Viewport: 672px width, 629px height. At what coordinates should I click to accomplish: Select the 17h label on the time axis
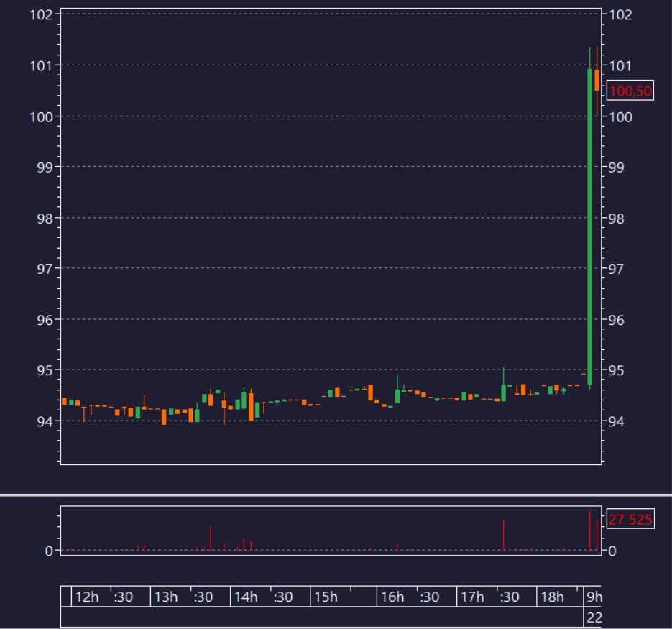click(x=472, y=597)
